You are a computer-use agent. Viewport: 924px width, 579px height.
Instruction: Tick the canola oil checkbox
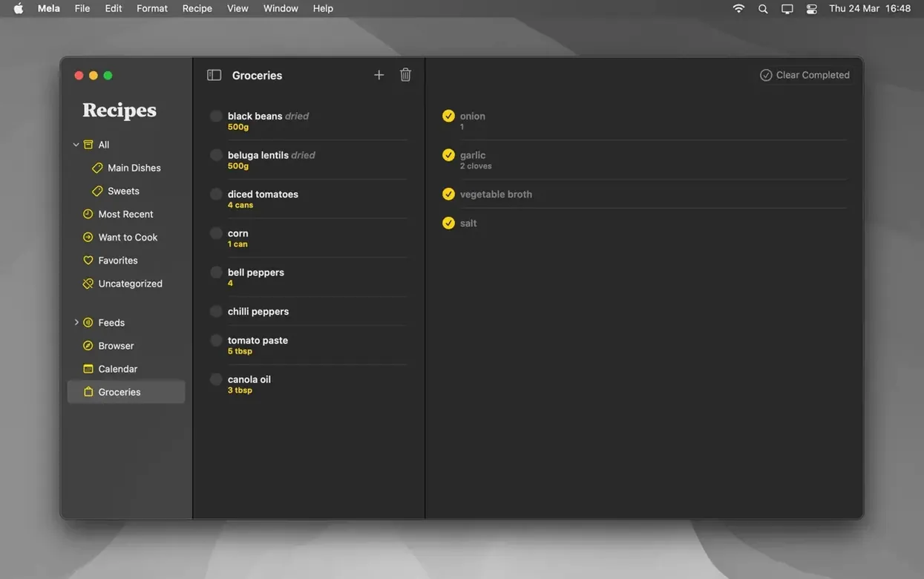(216, 379)
